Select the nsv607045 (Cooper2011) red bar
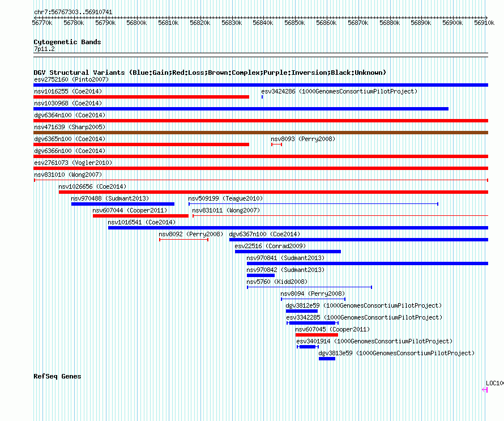 (317, 335)
